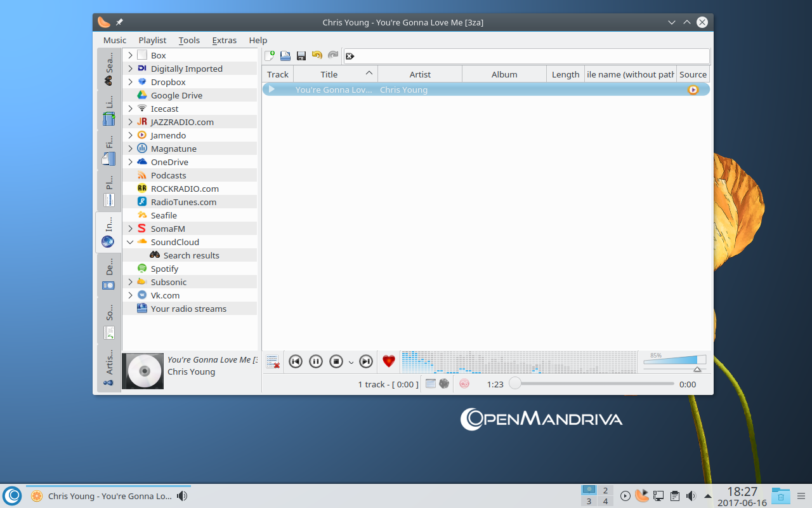Expand the Jamendo tree node

(130, 135)
